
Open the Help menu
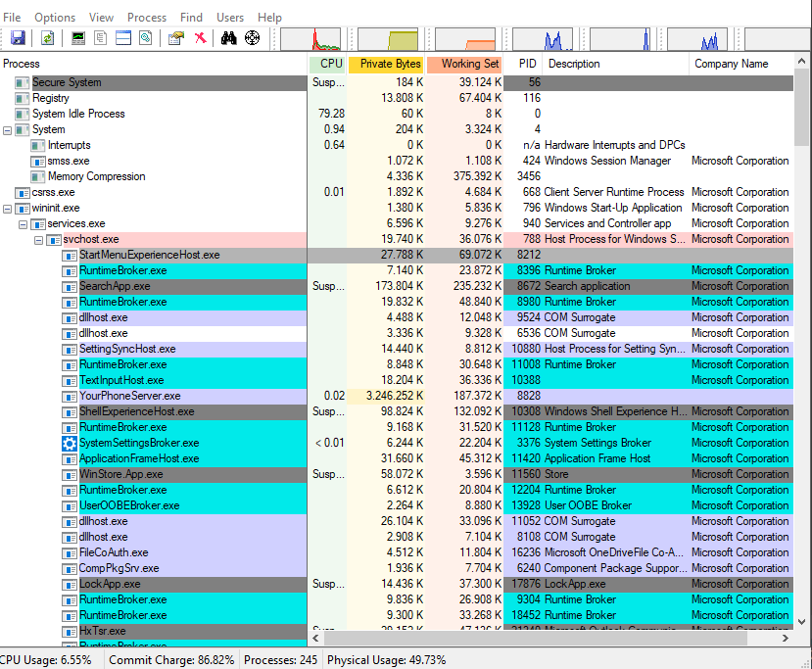269,17
